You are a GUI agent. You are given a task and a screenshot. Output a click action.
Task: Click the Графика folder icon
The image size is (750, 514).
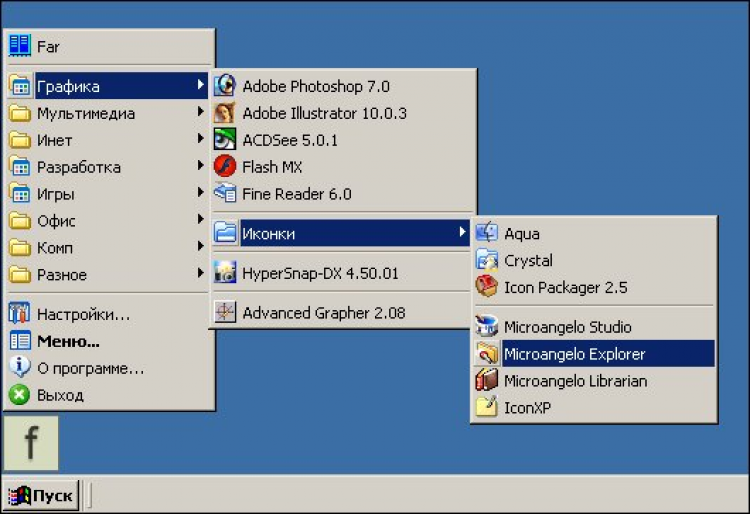point(20,86)
